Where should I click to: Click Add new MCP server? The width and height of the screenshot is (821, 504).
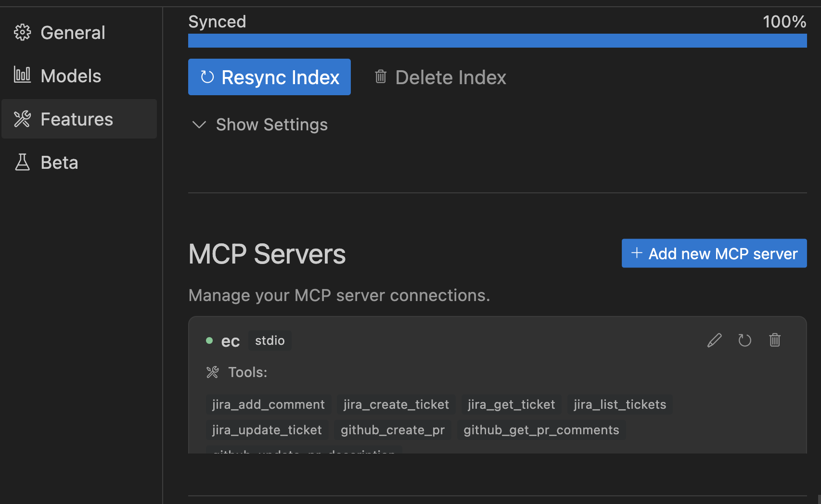714,253
